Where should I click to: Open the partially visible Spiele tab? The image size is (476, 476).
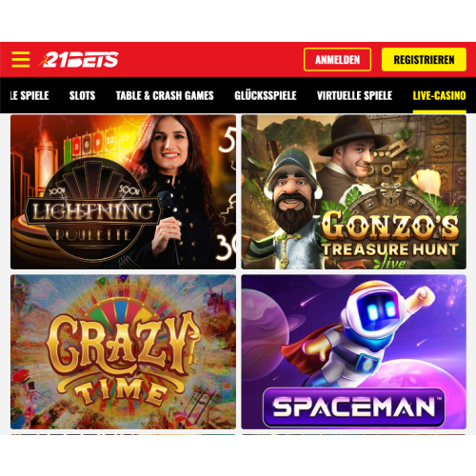[x=30, y=95]
